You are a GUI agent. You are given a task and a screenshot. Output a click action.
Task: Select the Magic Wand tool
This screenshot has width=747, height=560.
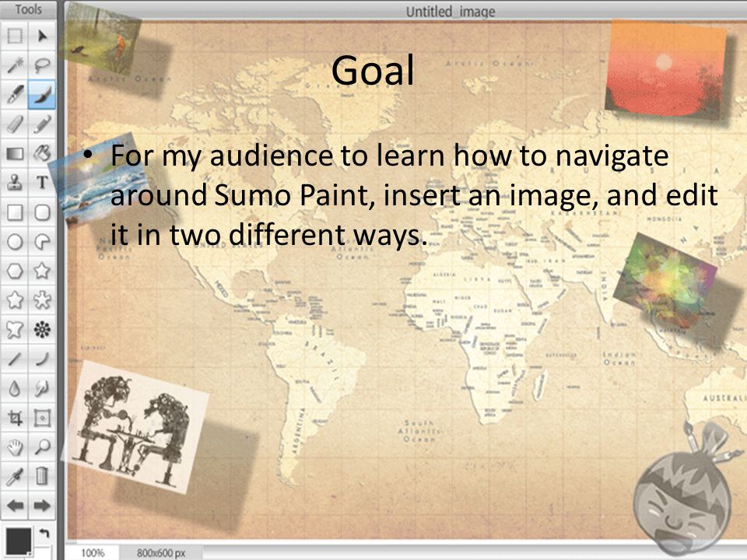click(15, 65)
